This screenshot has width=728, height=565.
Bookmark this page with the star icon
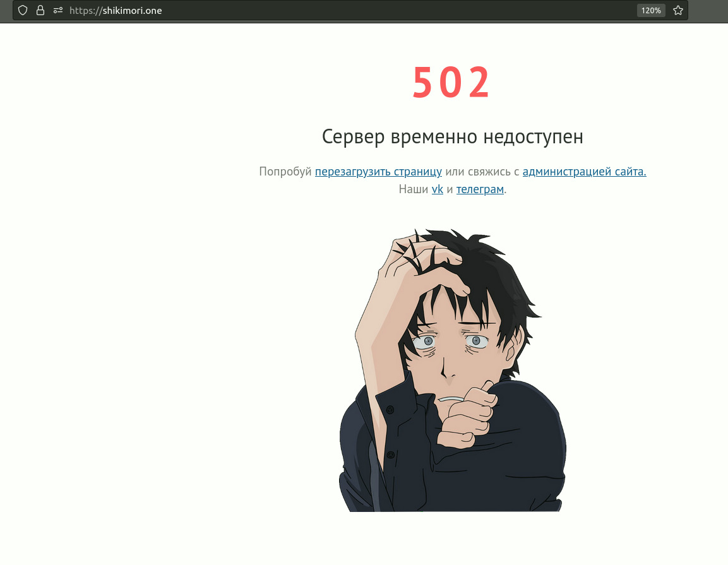678,10
